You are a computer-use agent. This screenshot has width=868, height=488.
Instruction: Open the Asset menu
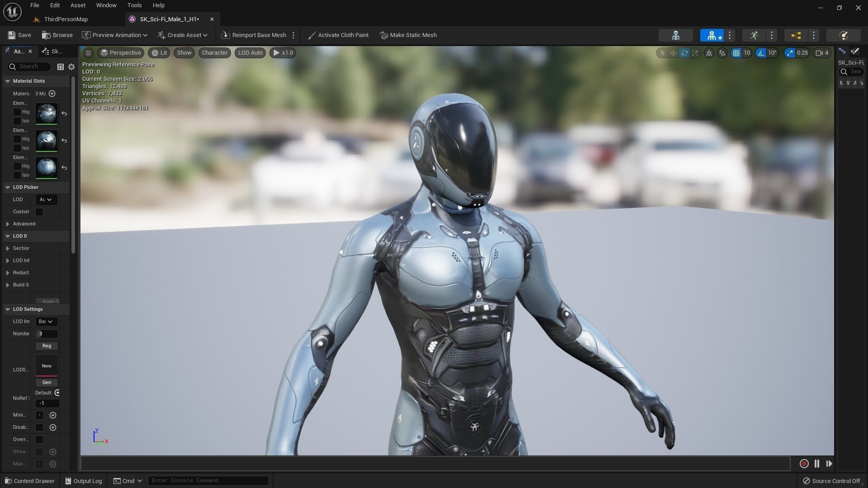(x=78, y=5)
